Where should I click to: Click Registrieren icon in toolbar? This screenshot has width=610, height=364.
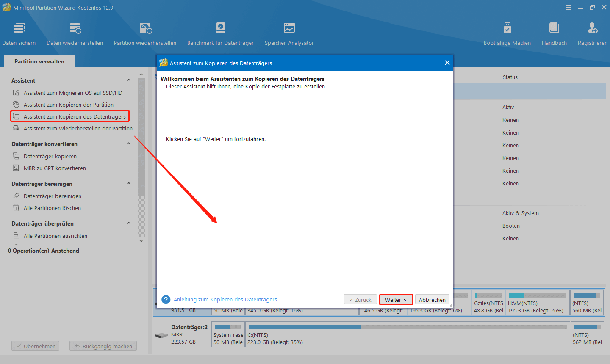(x=593, y=28)
